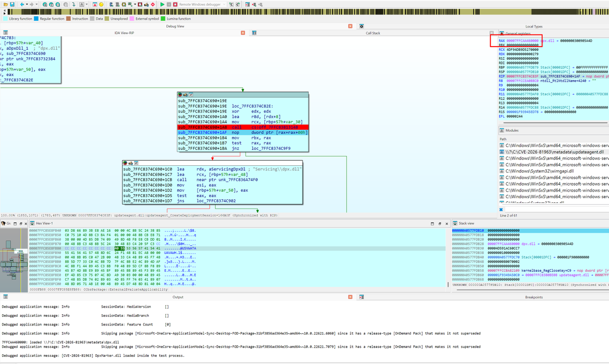This screenshot has height=364, width=609.
Task: Click the highlighted '40 55' hex bytes
Action: tap(119, 249)
